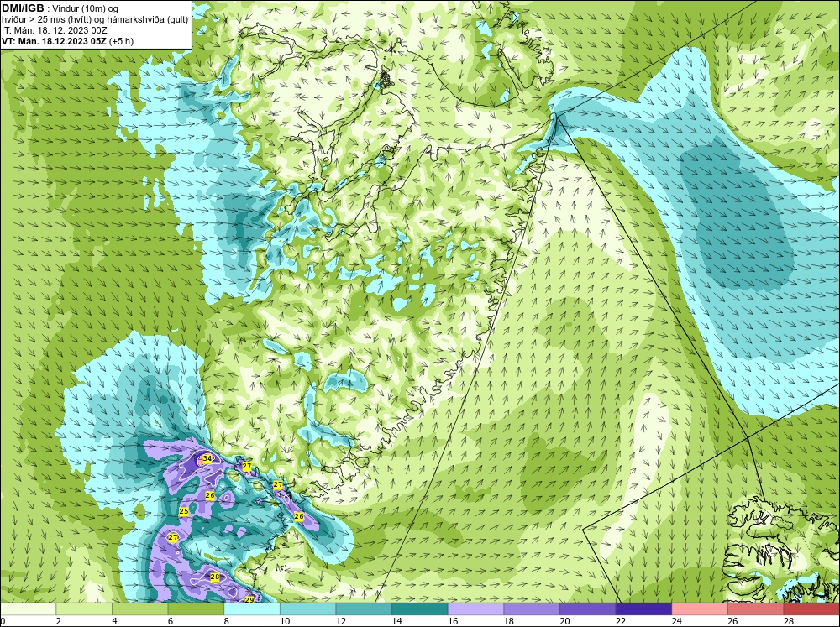Click the 16–18 m/s lavender legend swatch
The height and width of the screenshot is (627, 840).
pyautogui.click(x=475, y=609)
